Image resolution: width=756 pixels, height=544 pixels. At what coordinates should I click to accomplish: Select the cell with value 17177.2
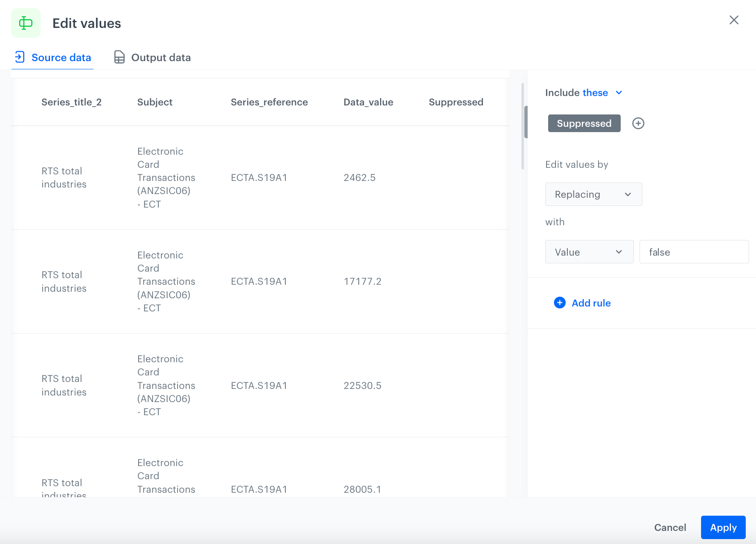(362, 281)
